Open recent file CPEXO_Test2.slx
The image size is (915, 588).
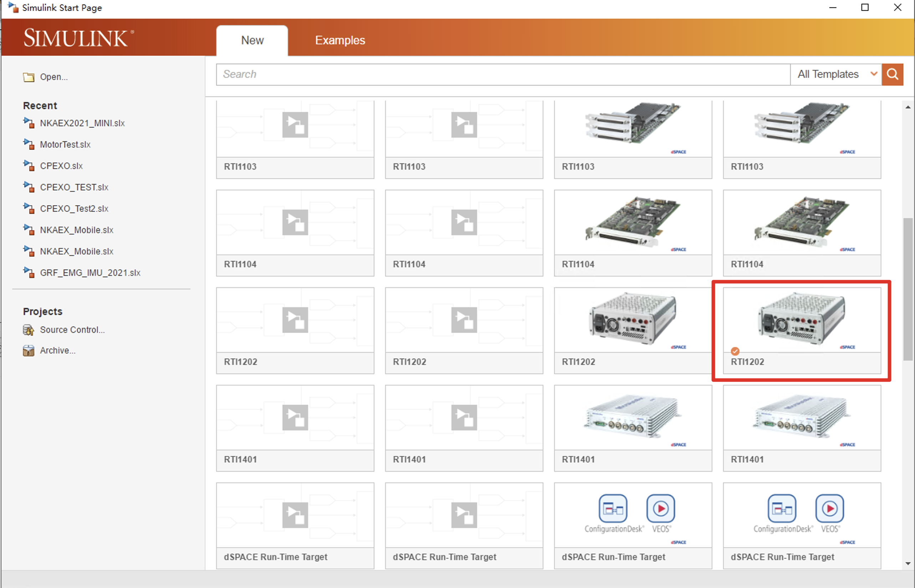tap(74, 208)
